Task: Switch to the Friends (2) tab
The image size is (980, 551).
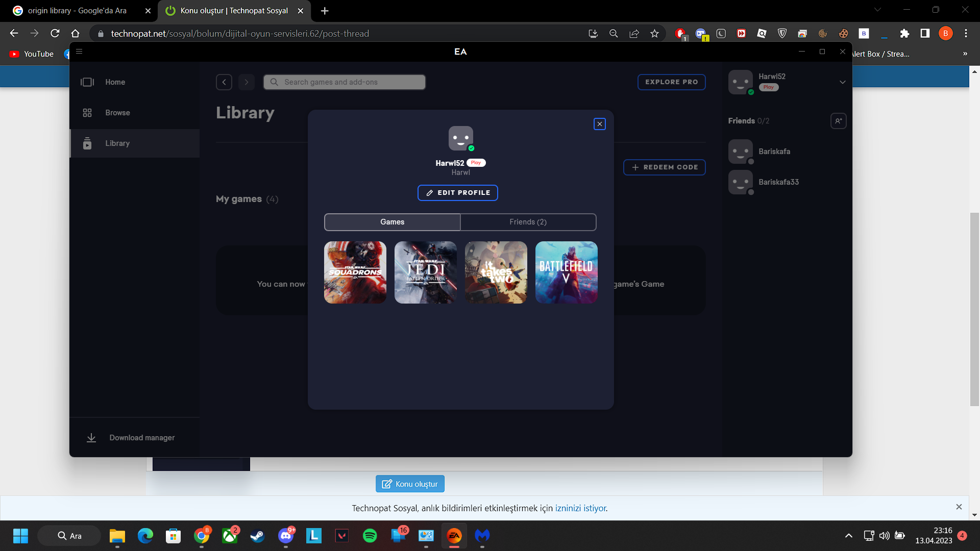Action: tap(528, 222)
